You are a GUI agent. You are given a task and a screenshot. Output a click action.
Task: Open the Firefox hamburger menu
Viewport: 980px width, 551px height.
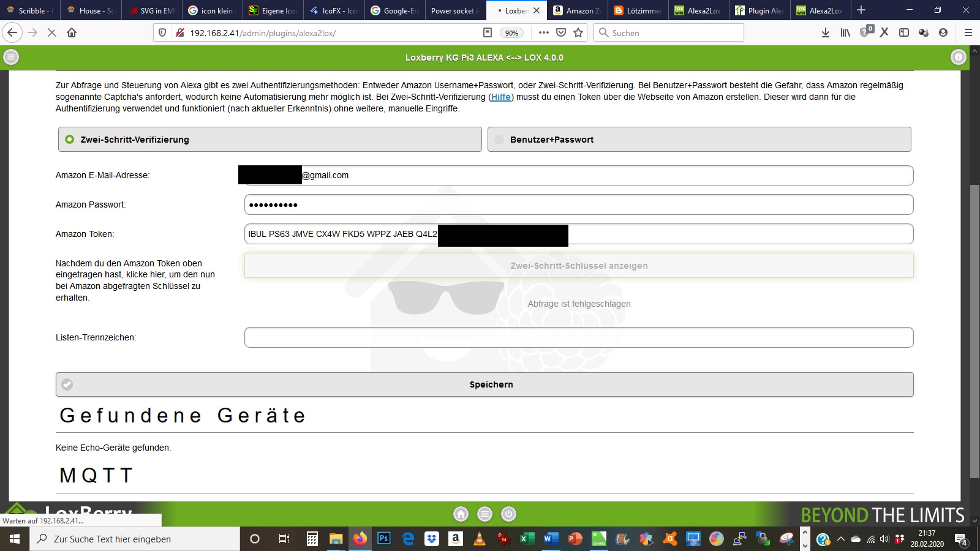coord(968,32)
